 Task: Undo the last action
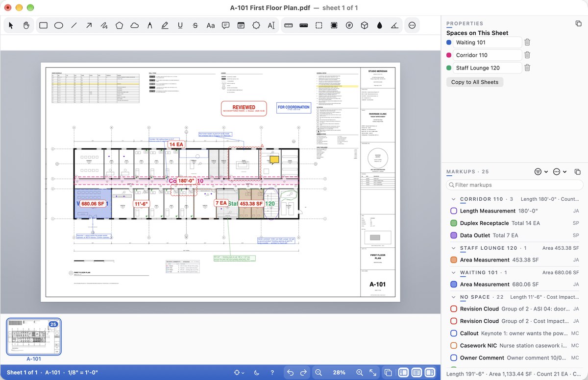pyautogui.click(x=290, y=373)
